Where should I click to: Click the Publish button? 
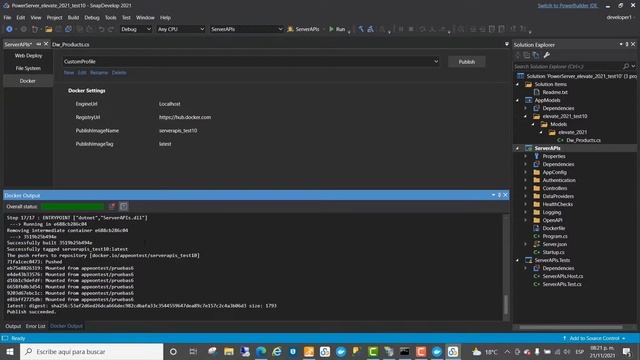pos(467,62)
